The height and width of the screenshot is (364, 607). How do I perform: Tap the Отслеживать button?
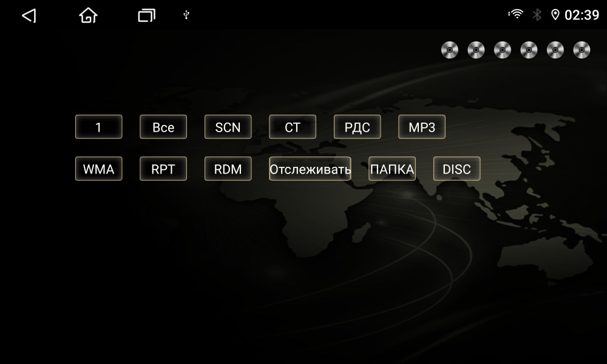pos(310,169)
